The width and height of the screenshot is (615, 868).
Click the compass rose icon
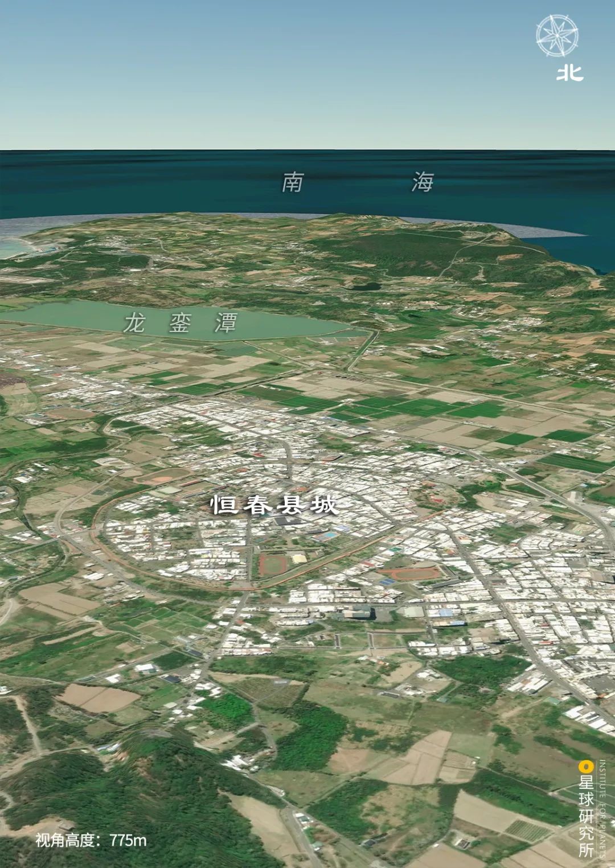pyautogui.click(x=557, y=36)
